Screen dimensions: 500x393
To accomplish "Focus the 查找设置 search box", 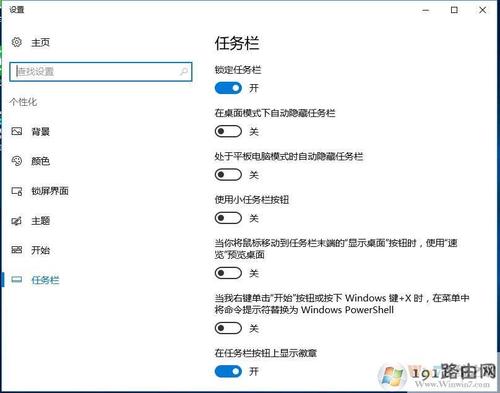I will click(x=101, y=71).
